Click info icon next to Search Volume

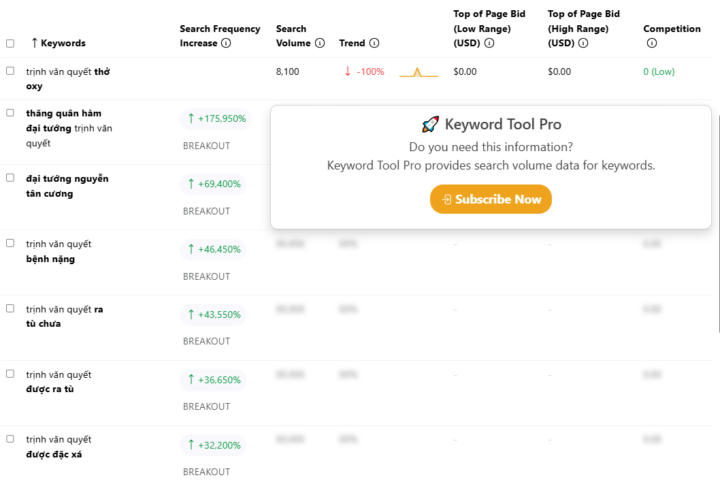(x=320, y=43)
